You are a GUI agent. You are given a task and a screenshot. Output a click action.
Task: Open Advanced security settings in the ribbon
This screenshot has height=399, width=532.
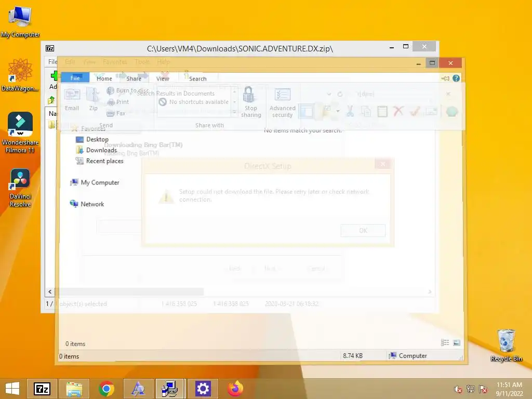(282, 103)
